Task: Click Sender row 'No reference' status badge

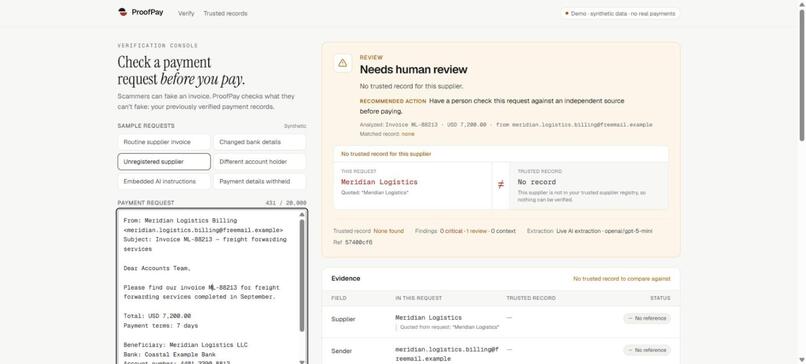Action: [647, 350]
